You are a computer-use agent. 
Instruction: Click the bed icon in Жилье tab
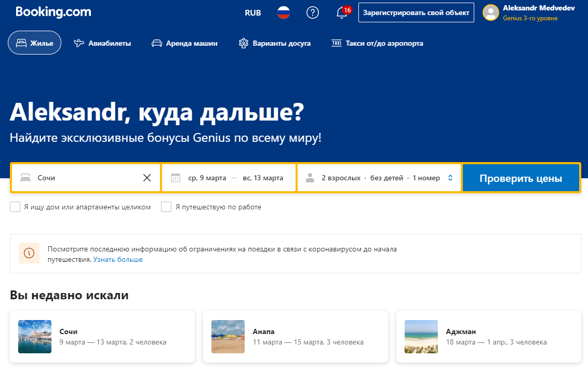[x=21, y=43]
